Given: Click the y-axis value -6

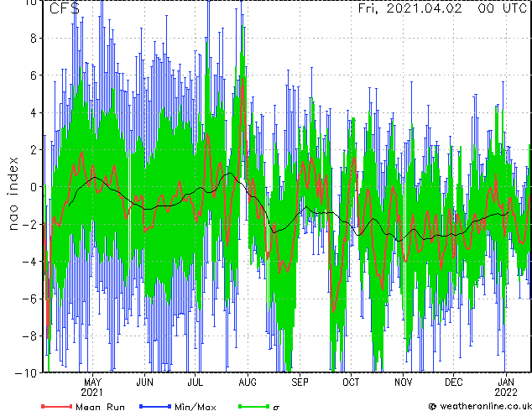Looking at the screenshot, I should click(x=29, y=299).
